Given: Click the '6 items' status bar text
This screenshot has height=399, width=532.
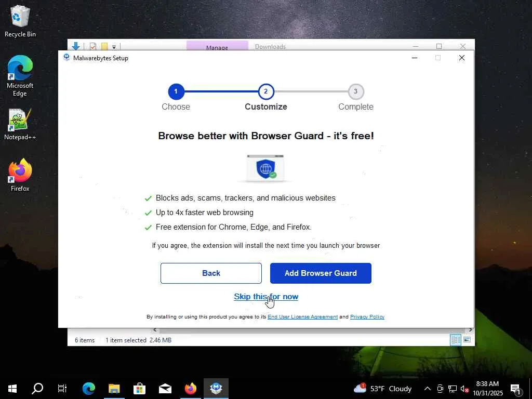Looking at the screenshot, I should pyautogui.click(x=85, y=340).
